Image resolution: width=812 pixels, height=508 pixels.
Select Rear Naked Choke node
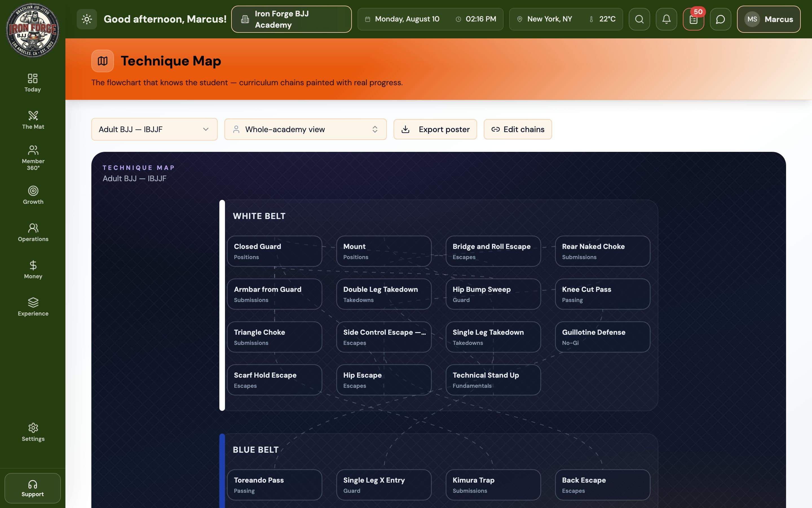[602, 251]
